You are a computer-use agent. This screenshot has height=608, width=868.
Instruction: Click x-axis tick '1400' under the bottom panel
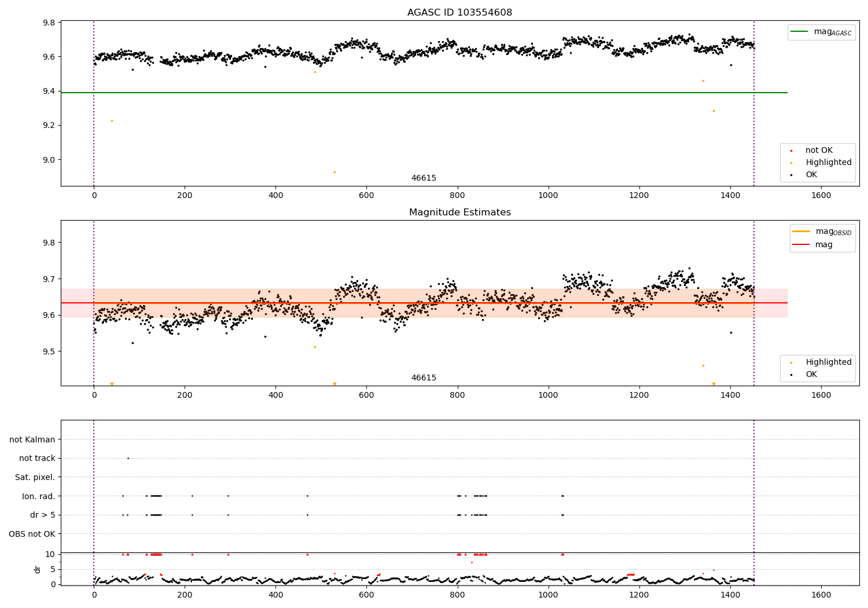coord(730,595)
